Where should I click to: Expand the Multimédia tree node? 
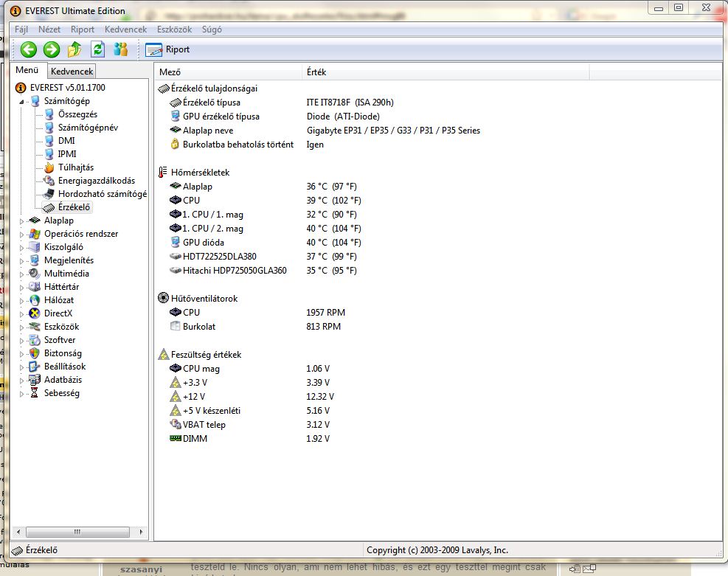click(x=21, y=274)
